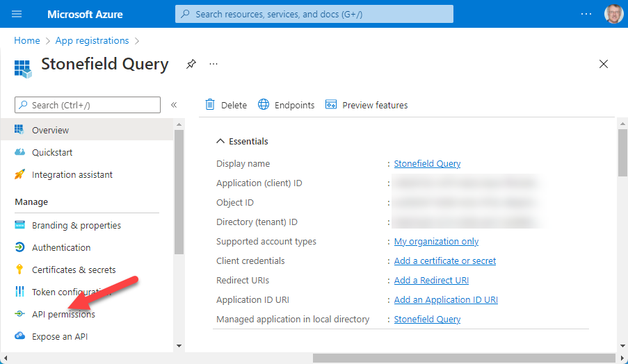
Task: Select API permissions in Manage menu
Action: [x=63, y=314]
